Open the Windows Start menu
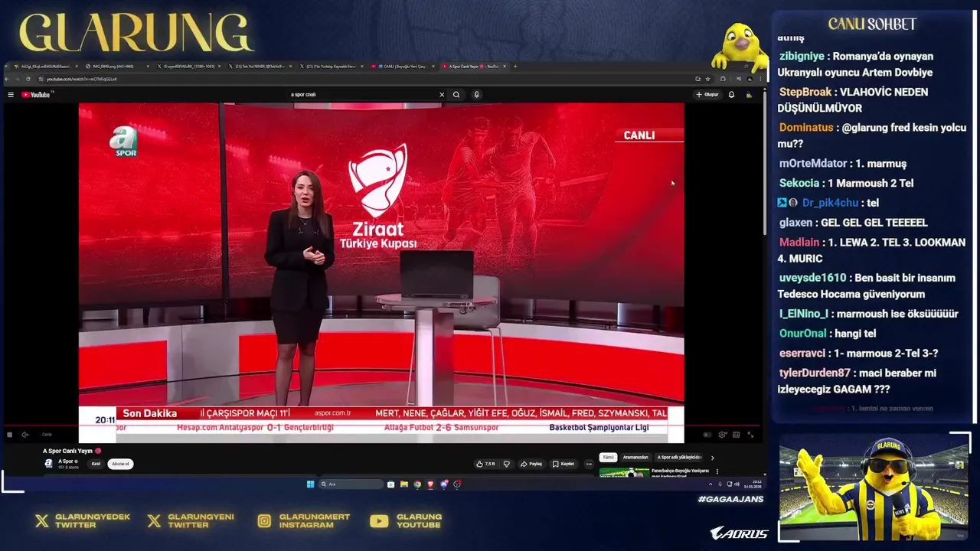This screenshot has width=980, height=551. [310, 484]
